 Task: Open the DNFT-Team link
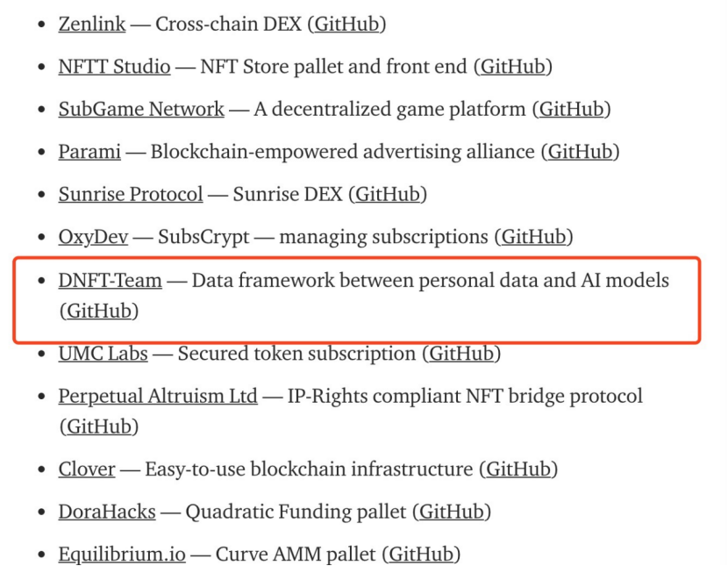point(110,281)
